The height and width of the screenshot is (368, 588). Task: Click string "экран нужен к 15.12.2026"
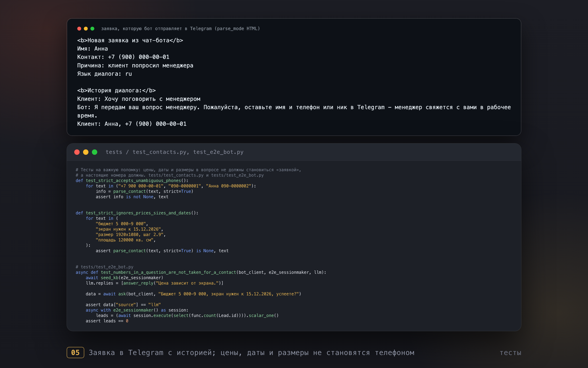pyautogui.click(x=128, y=229)
